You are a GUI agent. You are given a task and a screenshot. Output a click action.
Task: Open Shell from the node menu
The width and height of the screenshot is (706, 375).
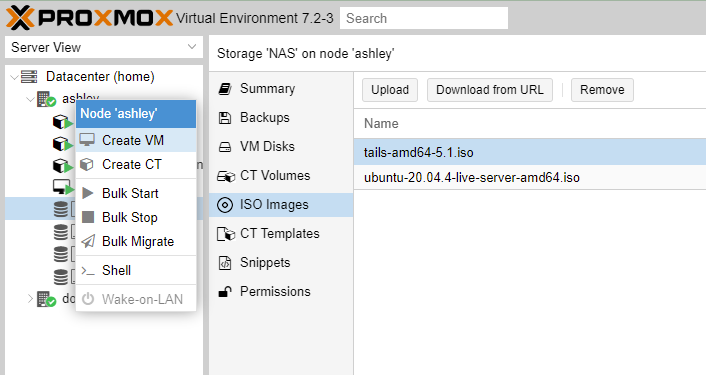pyautogui.click(x=136, y=270)
